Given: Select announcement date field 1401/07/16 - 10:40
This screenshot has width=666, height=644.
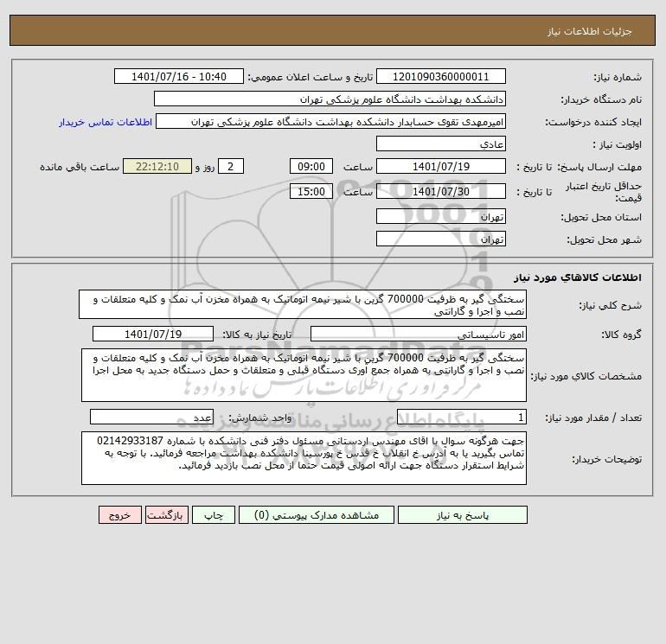Looking at the screenshot, I should coord(179,76).
